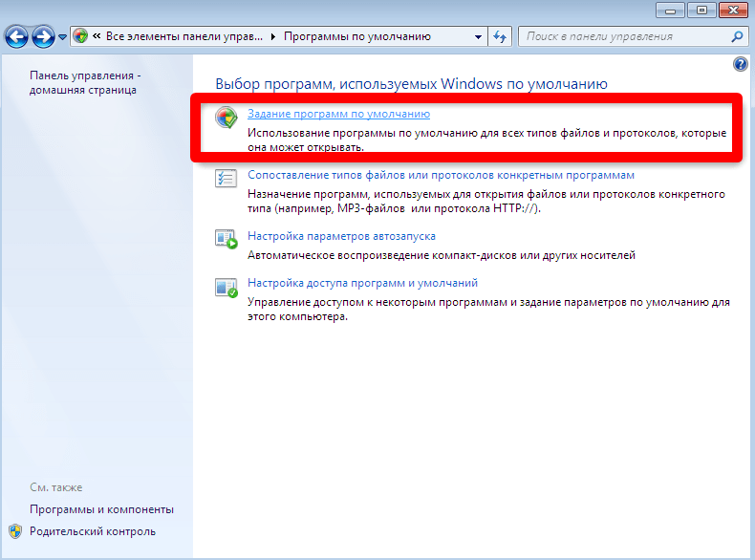Click the default programs shield icon

pyautogui.click(x=226, y=117)
